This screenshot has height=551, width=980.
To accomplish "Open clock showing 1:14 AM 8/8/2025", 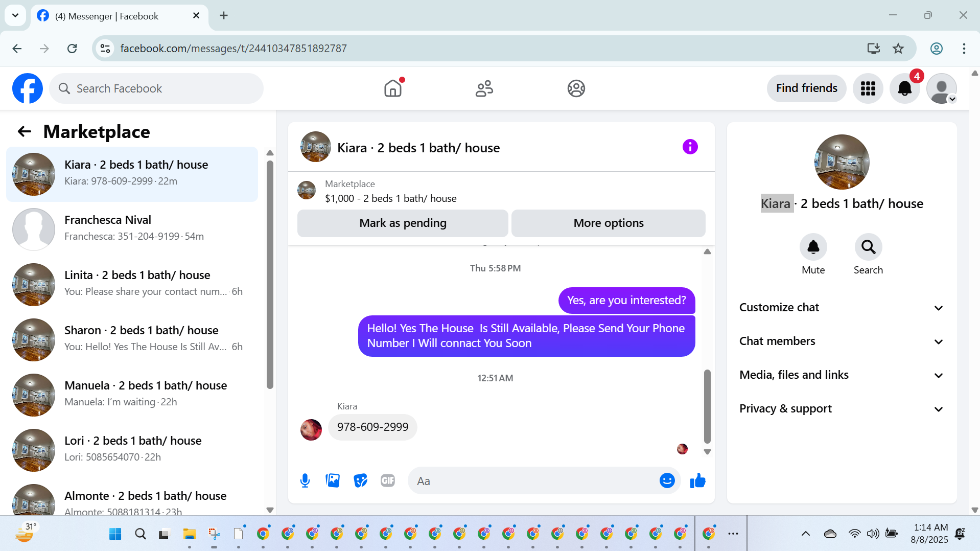I will click(929, 534).
